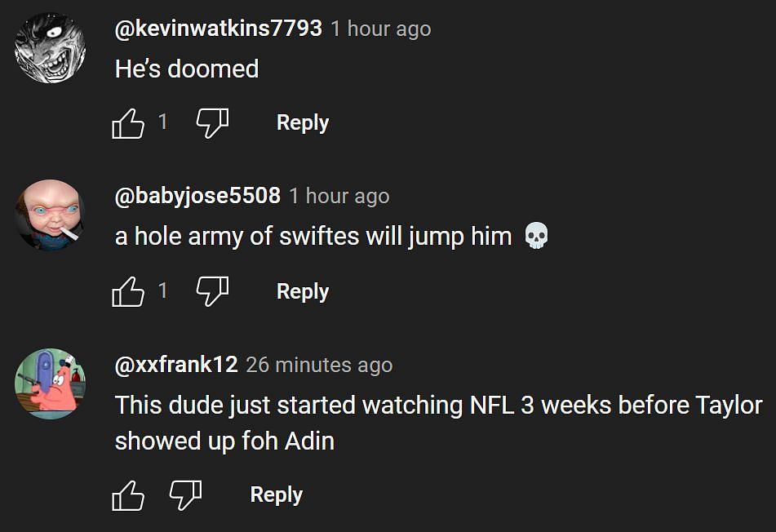This screenshot has width=776, height=532.
Task: Open babyjose5508's doll avatar
Action: coord(51,215)
